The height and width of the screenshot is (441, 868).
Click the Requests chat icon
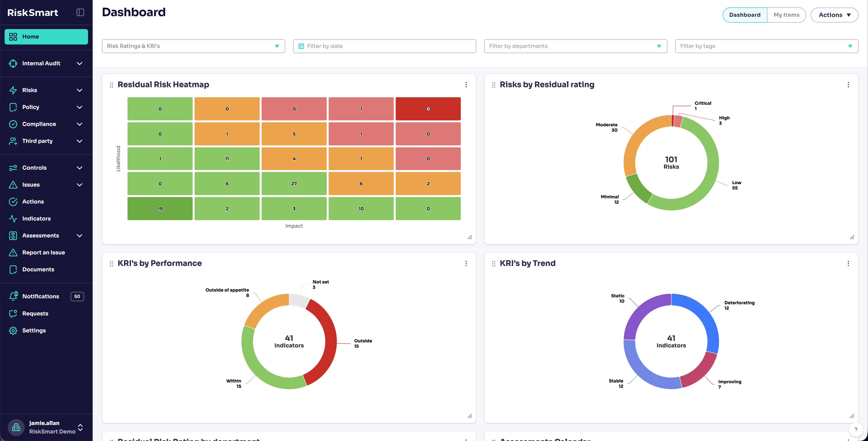(x=13, y=313)
